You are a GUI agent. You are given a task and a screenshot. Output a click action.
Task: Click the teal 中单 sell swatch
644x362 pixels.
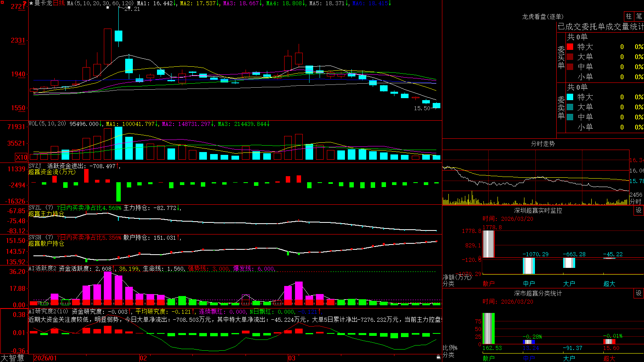[570, 117]
